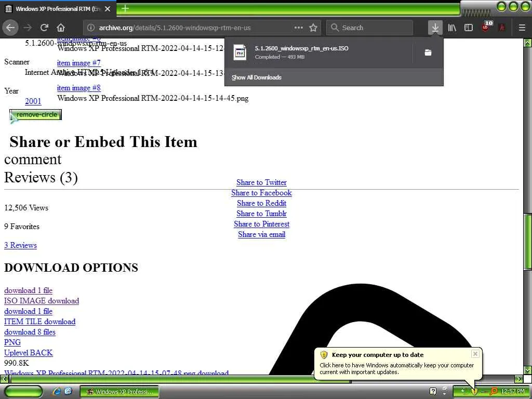This screenshot has height=399, width=532.
Task: Open a new tab with plus button
Action: pyautogui.click(x=125, y=8)
